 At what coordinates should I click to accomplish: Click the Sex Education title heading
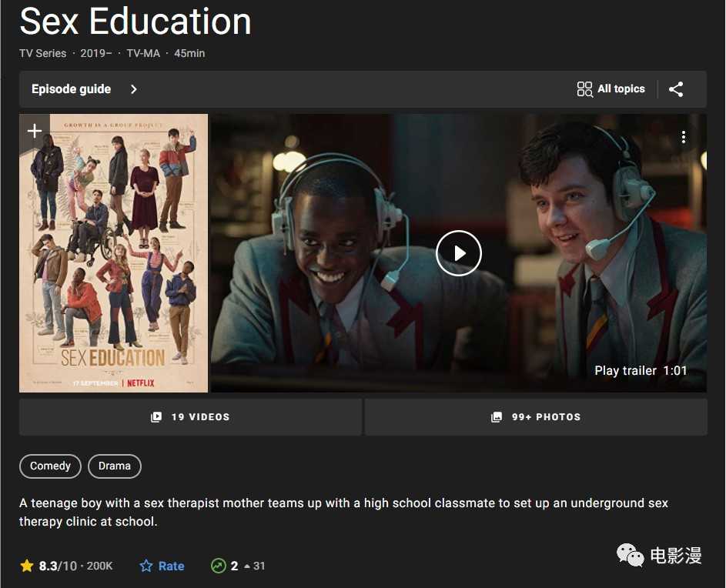click(x=135, y=21)
